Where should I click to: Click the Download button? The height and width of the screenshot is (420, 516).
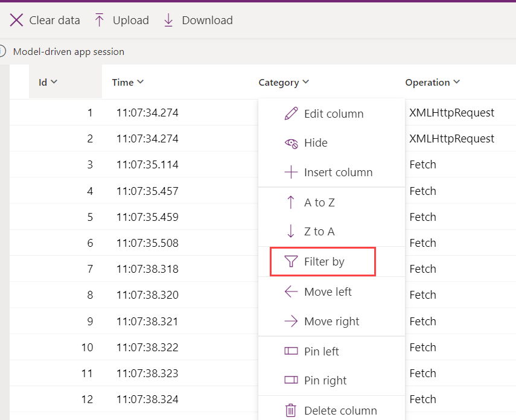197,19
